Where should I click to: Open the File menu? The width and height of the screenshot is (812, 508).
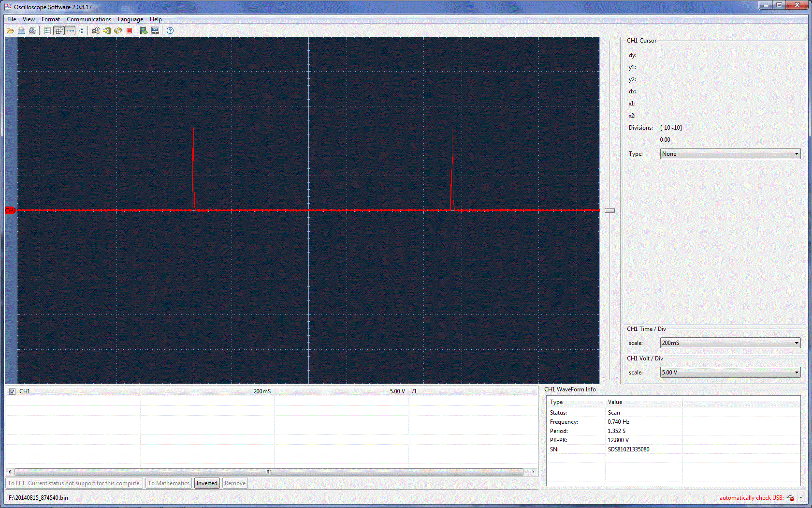pyautogui.click(x=12, y=19)
